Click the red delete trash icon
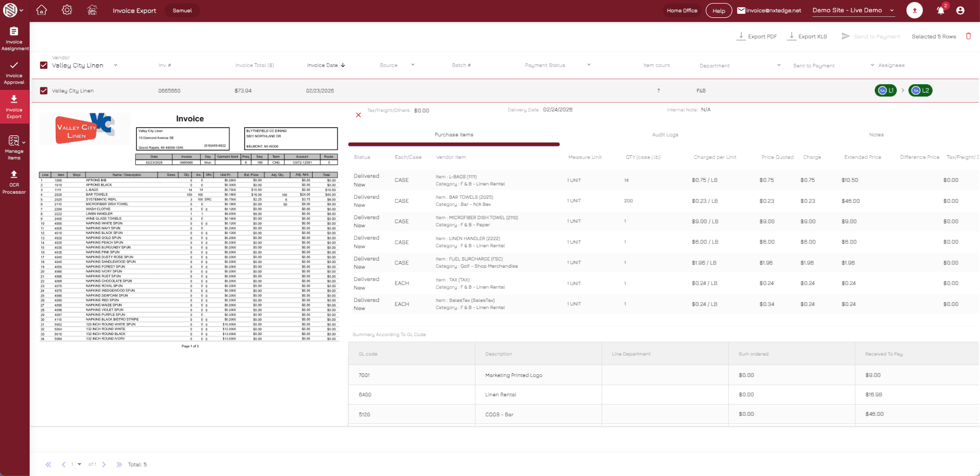The height and width of the screenshot is (476, 980). point(968,36)
